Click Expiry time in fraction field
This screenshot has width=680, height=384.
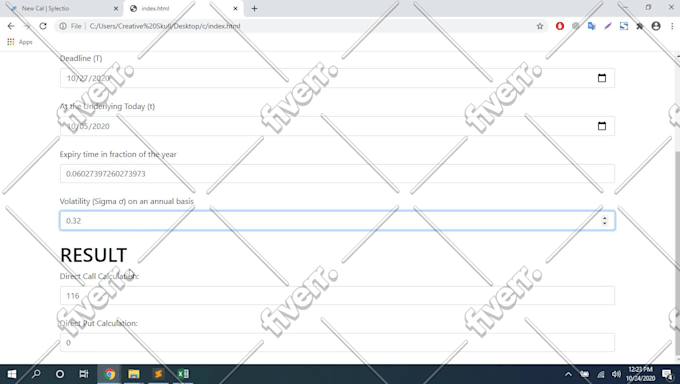point(337,174)
